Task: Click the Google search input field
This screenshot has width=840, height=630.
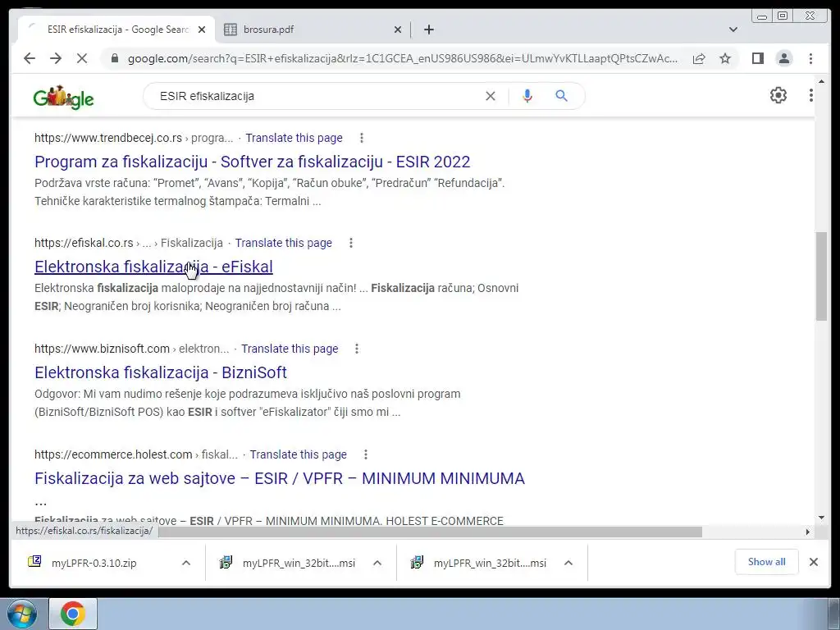Action: pyautogui.click(x=316, y=97)
